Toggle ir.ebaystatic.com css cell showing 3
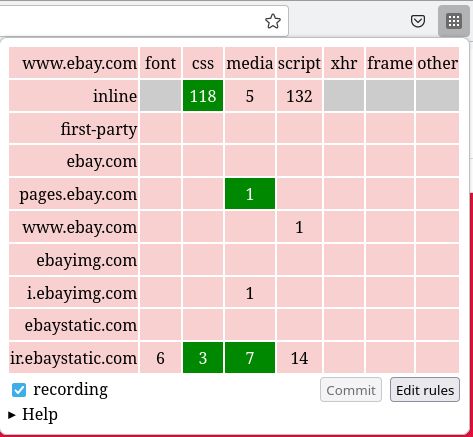The height and width of the screenshot is (437, 473). [203, 358]
